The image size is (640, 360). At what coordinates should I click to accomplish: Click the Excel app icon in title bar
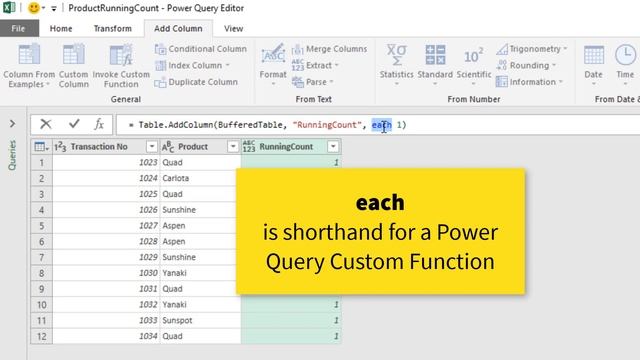(9, 7)
